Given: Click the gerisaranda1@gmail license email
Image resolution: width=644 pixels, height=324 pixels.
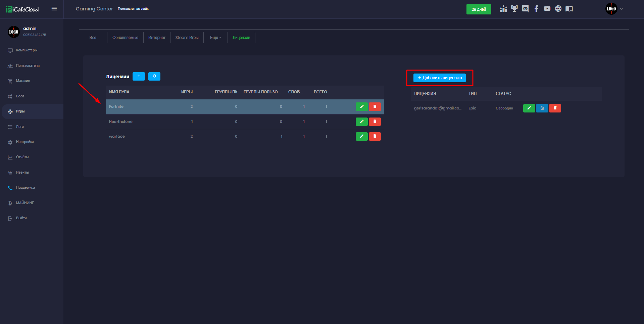Looking at the screenshot, I should click(x=438, y=108).
